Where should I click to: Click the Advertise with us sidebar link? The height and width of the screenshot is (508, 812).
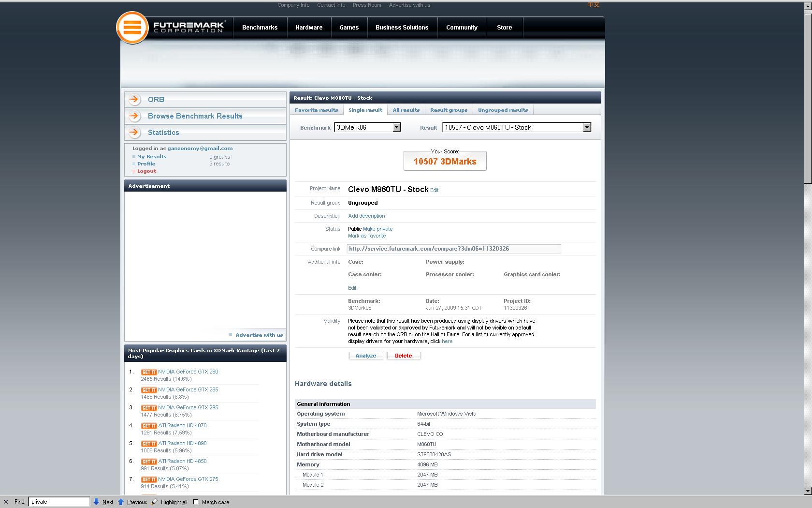(259, 335)
